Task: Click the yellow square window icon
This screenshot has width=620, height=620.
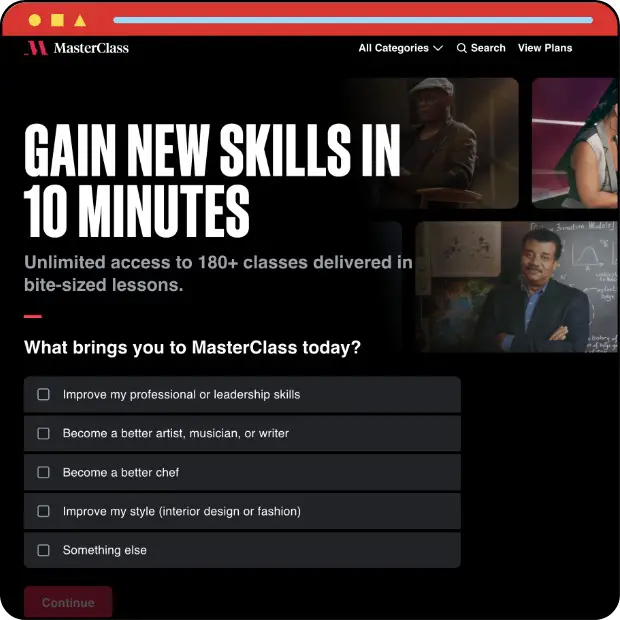Action: [x=57, y=20]
